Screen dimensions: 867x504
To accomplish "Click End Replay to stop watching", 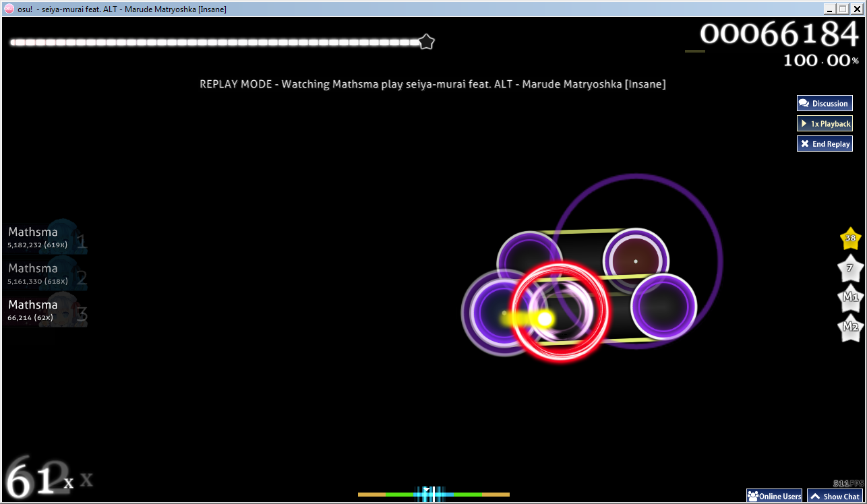I will coord(825,144).
